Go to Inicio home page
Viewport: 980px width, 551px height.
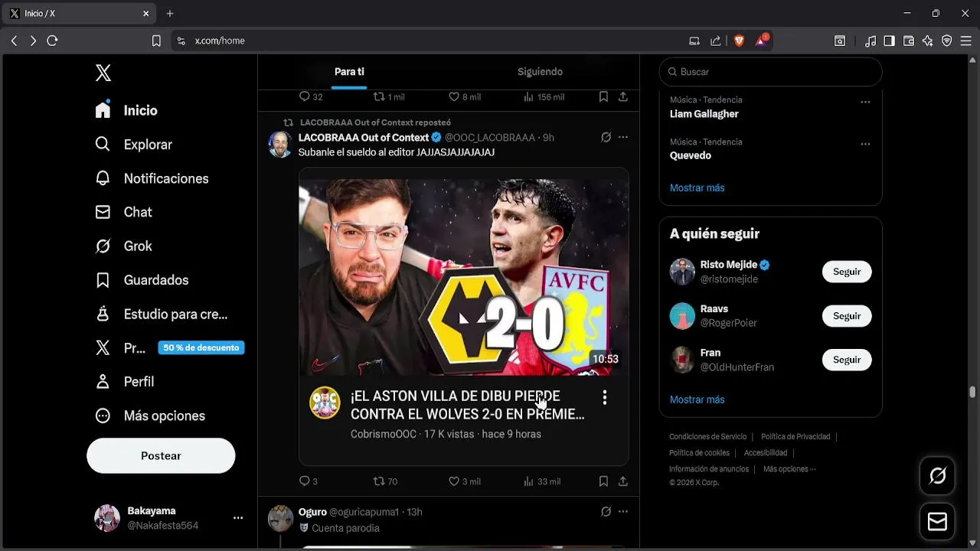[x=126, y=110]
